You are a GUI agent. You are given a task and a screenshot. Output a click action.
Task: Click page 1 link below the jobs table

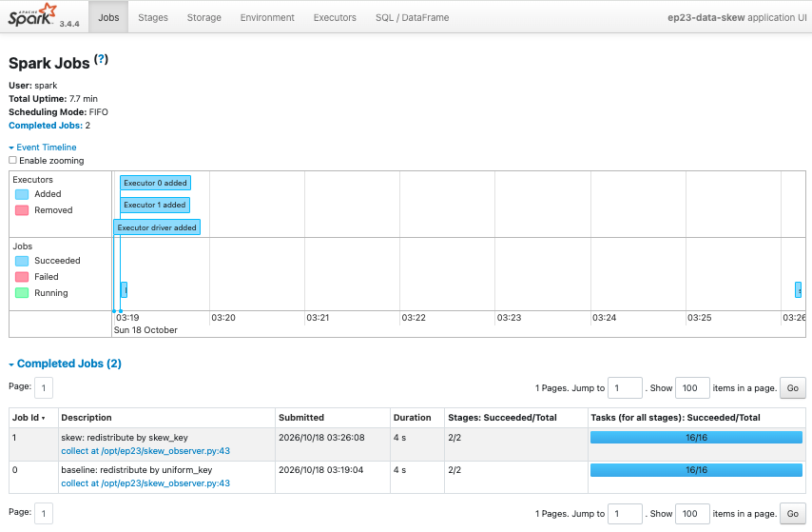pos(44,513)
